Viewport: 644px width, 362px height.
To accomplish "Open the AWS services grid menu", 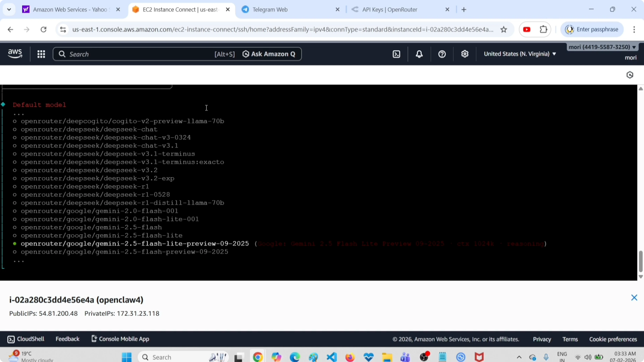I will (41, 54).
